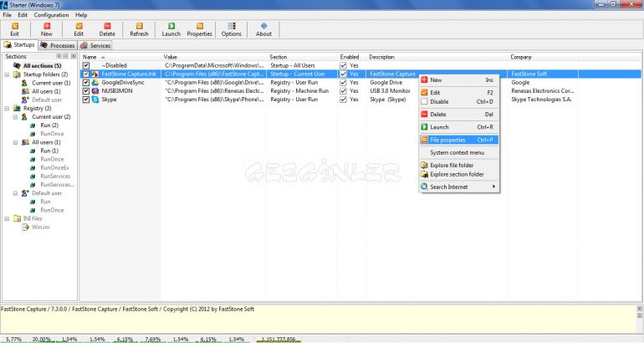The height and width of the screenshot is (343, 644).
Task: Switch to the Processes tab
Action: 58,45
